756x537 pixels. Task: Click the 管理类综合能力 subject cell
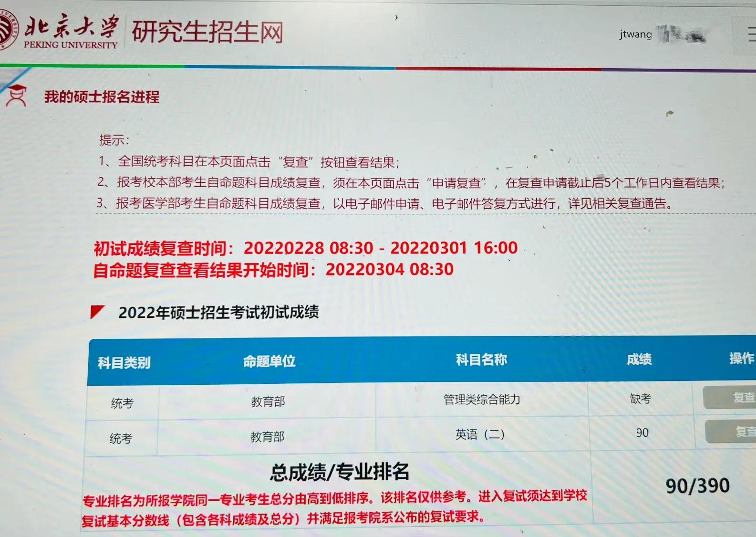point(482,400)
